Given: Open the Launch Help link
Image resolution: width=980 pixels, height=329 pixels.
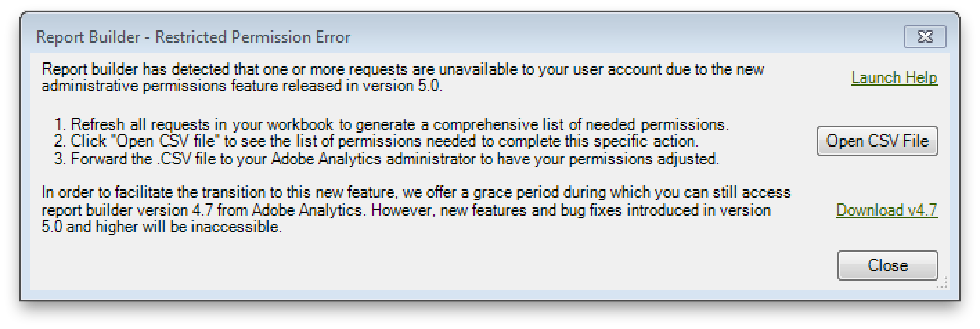Looking at the screenshot, I should click(x=894, y=77).
